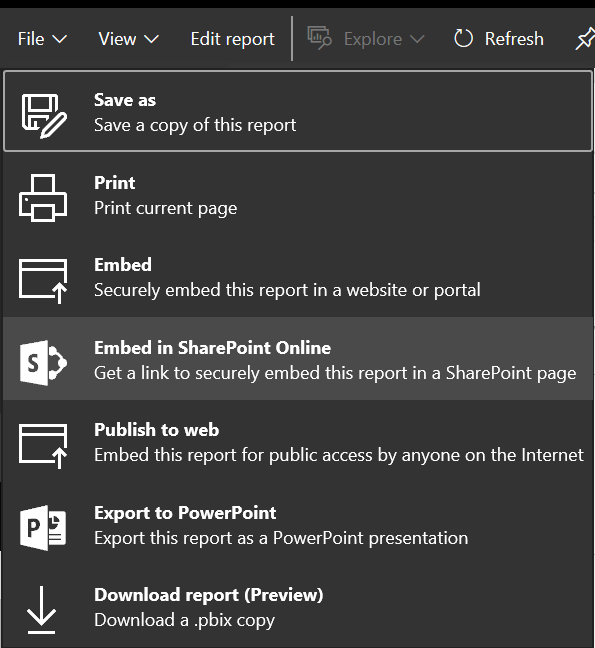Click the download arrow icon
This screenshot has height=648, width=595.
[41, 610]
